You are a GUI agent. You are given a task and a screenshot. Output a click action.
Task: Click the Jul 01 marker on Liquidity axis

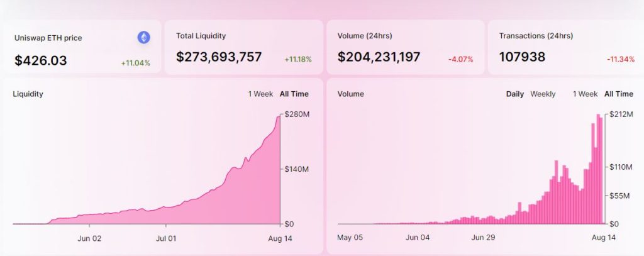tap(166, 238)
